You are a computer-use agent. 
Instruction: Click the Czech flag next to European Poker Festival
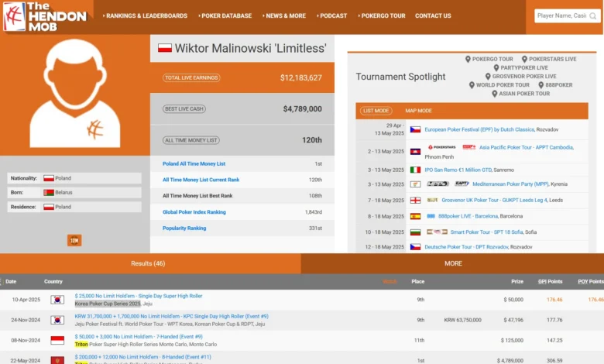tap(415, 129)
